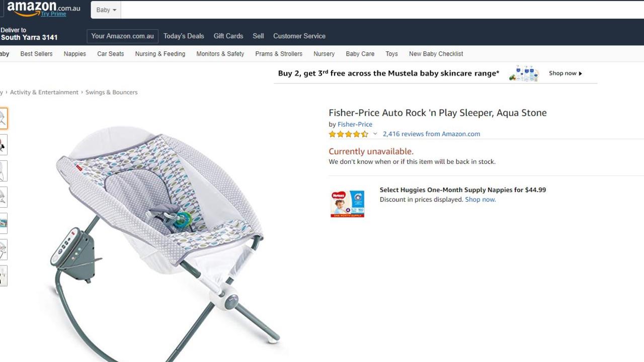
Task: Click the search input field
Action: point(382,10)
